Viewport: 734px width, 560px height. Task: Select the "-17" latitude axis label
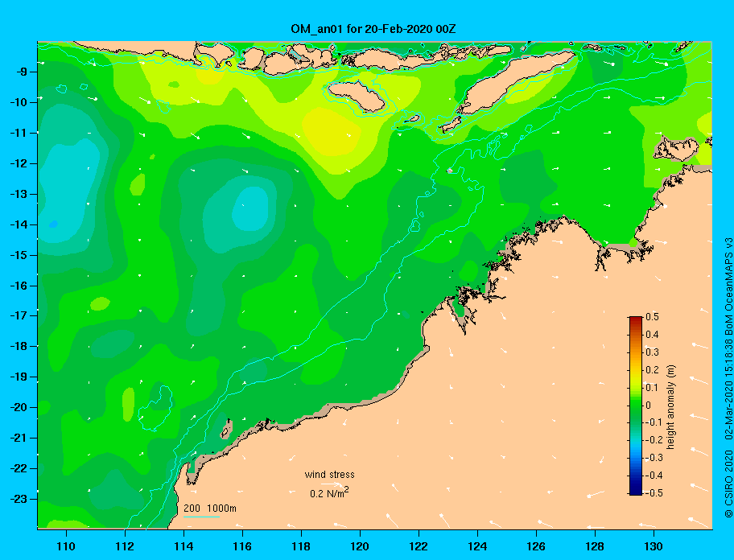(18, 315)
